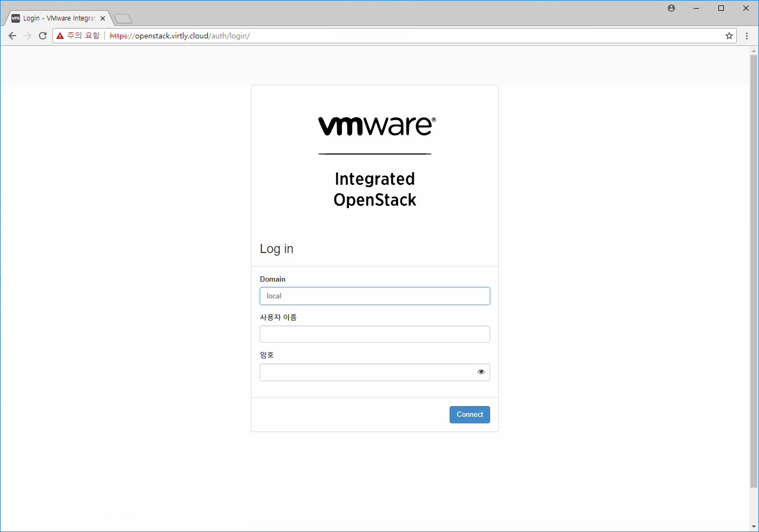Screen dimensions: 759x532
Task: Click the 주의 요함 security warning text
Action: coord(83,36)
